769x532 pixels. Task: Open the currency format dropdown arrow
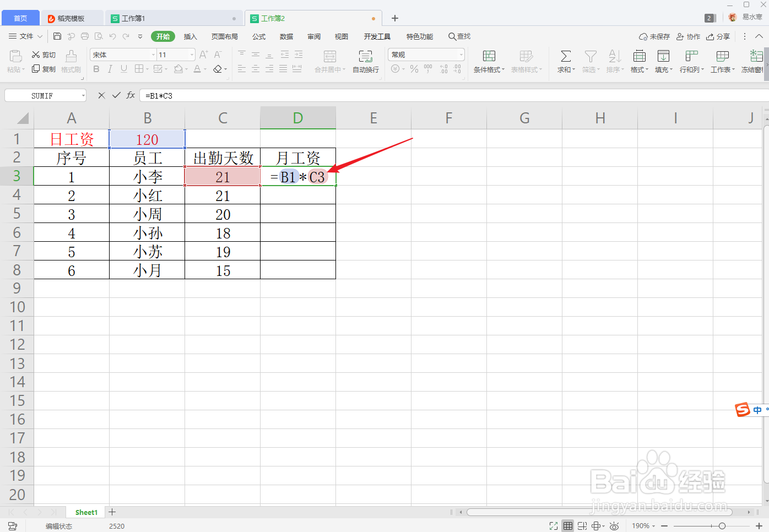[x=403, y=69]
